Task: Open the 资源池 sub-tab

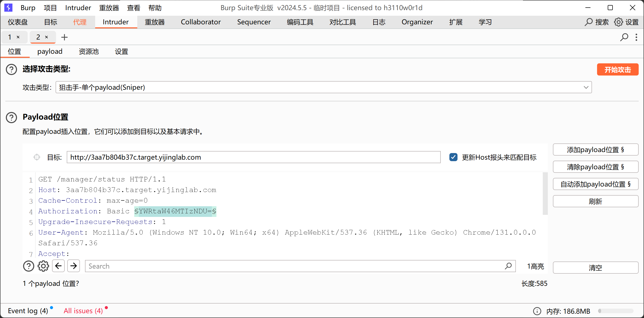Action: click(x=89, y=51)
